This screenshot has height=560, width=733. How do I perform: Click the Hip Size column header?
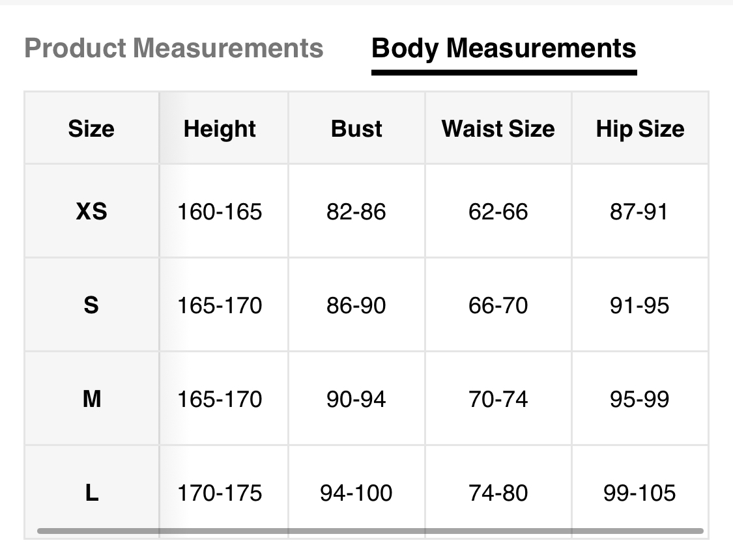(x=640, y=128)
